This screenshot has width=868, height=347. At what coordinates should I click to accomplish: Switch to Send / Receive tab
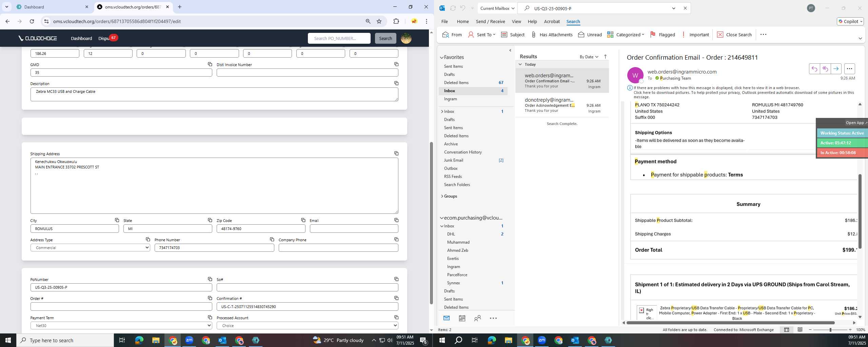click(490, 21)
